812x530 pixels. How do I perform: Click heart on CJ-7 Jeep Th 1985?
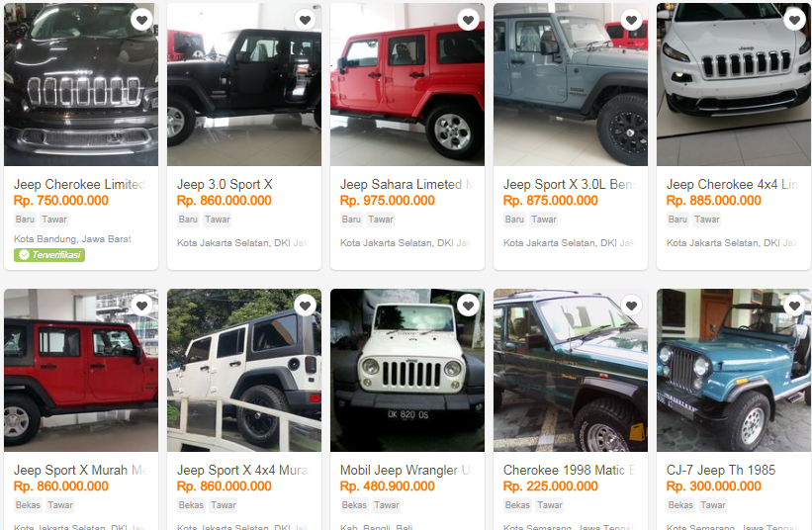tap(794, 306)
